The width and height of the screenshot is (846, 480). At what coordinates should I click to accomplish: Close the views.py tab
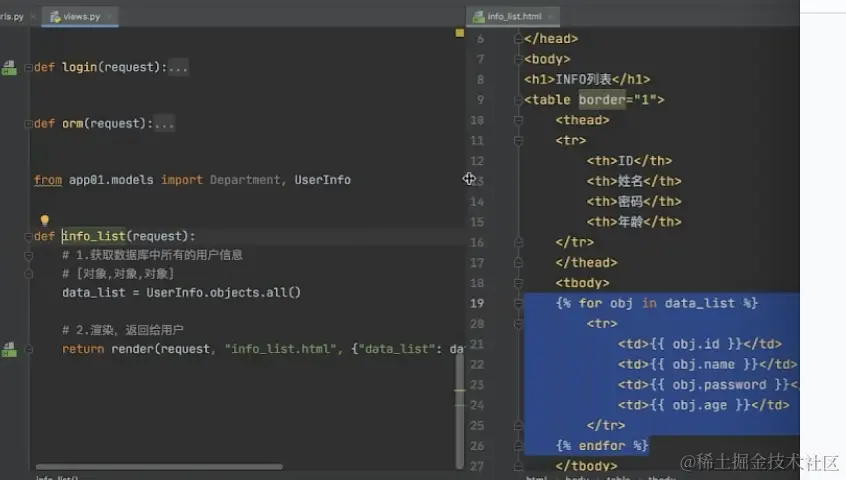110,17
